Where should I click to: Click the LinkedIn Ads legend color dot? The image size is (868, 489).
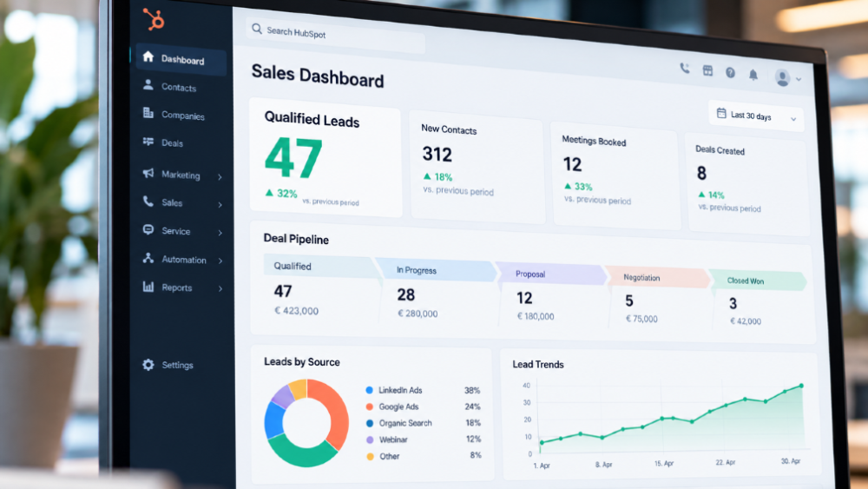[x=369, y=390]
